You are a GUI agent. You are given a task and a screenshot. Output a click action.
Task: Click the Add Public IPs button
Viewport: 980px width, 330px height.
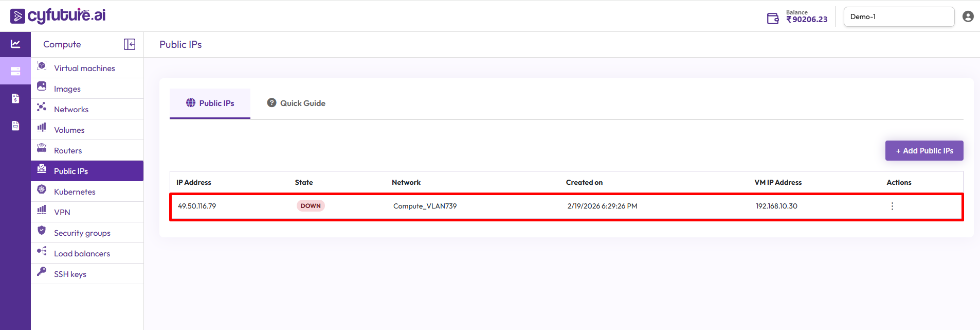click(924, 150)
